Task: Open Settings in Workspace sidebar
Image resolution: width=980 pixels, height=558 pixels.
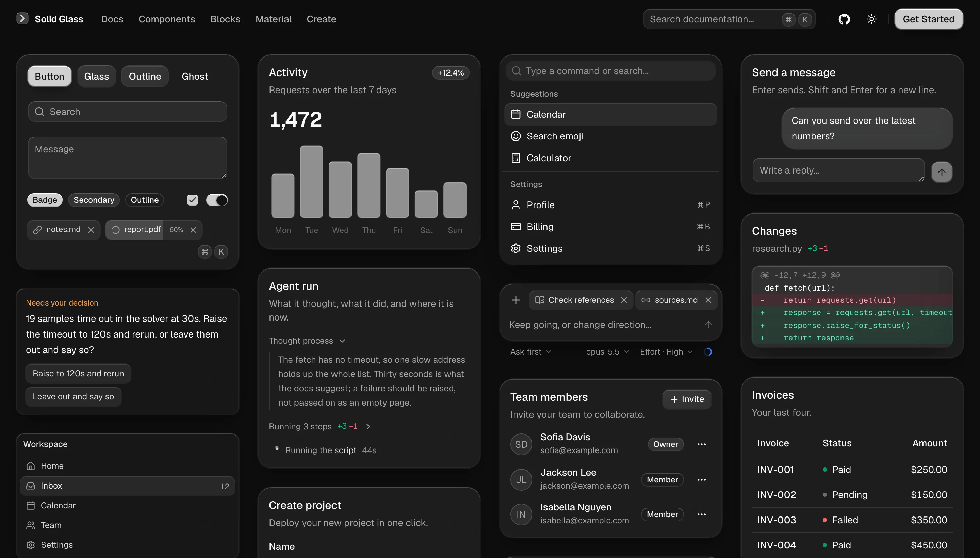Action: [x=127, y=545]
